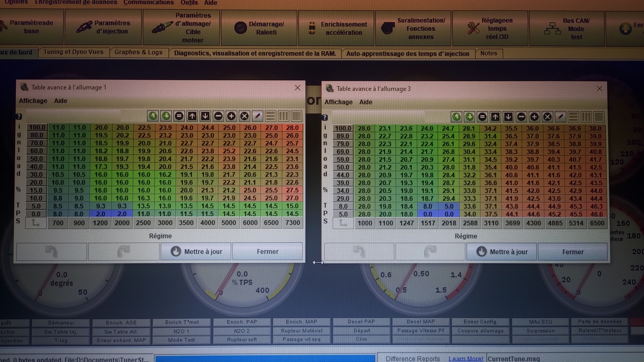Click Fermer button in table 1 window
Viewport: 644px width, 362px height.
[267, 251]
